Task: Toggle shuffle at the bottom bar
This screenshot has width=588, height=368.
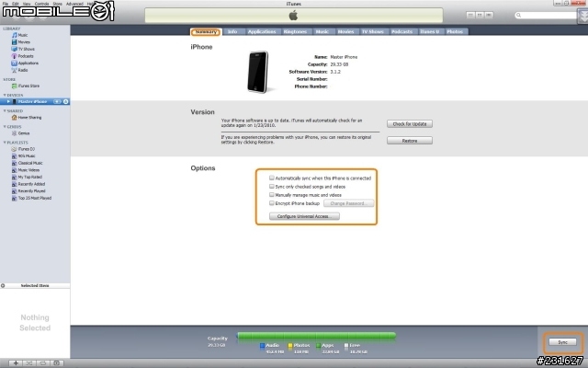Action: click(28, 363)
